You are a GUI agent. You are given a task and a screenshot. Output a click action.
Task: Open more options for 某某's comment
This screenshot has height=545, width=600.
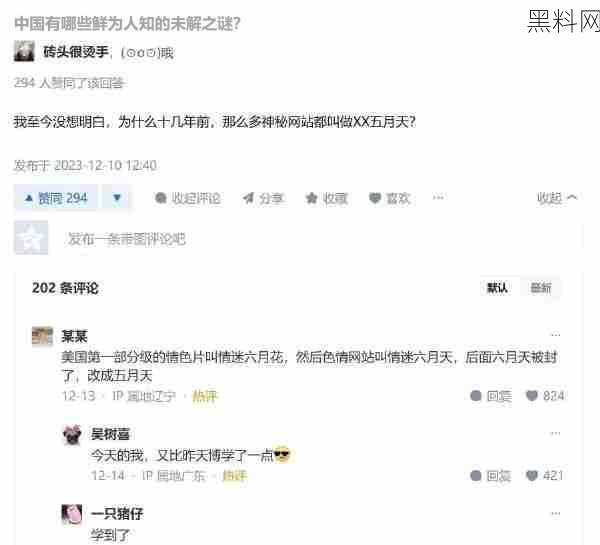(x=555, y=335)
